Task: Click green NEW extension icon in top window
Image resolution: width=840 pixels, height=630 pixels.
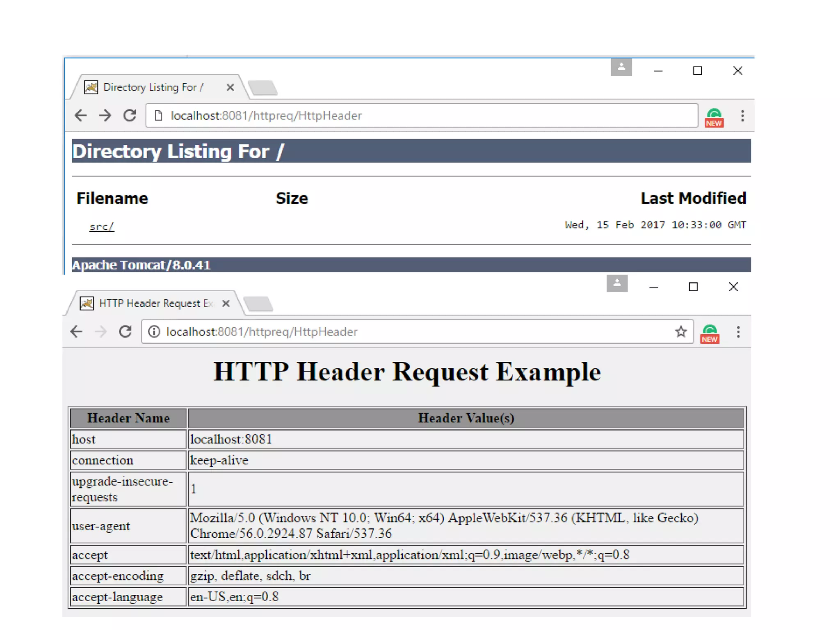Action: coord(714,118)
